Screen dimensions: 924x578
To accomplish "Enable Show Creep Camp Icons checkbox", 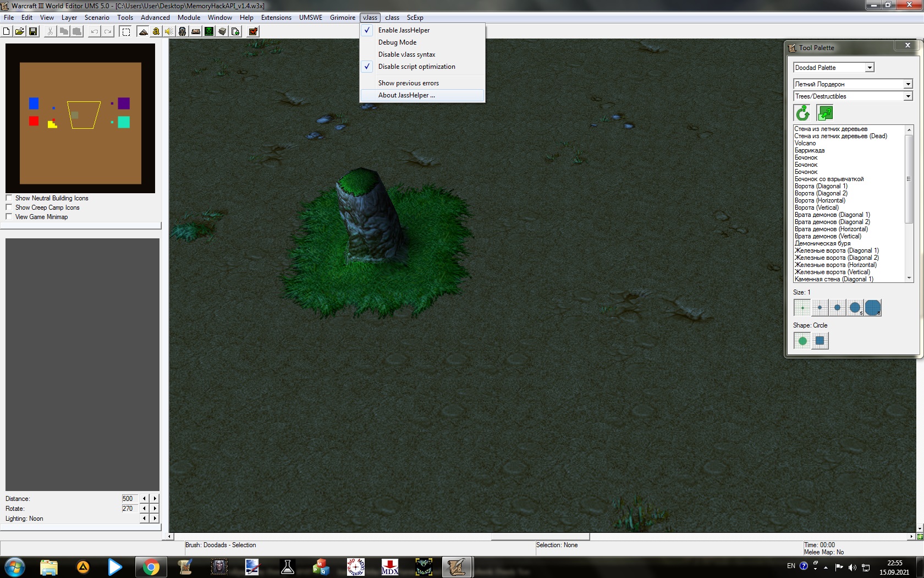I will point(9,208).
